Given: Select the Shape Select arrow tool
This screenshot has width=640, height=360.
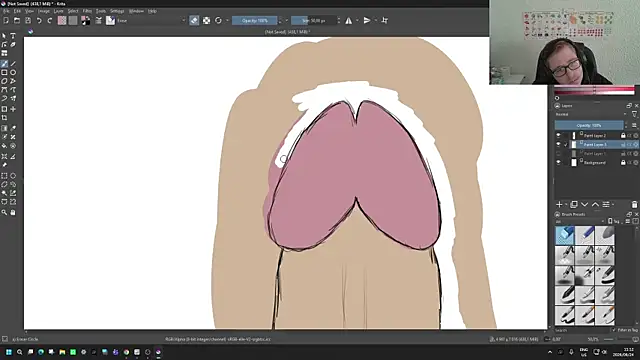Looking at the screenshot, I should click(x=4, y=36).
